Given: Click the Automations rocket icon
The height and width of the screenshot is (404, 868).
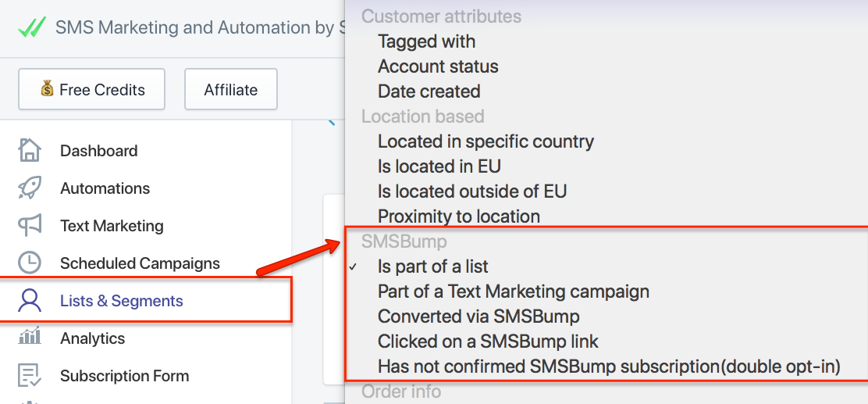Looking at the screenshot, I should [30, 188].
